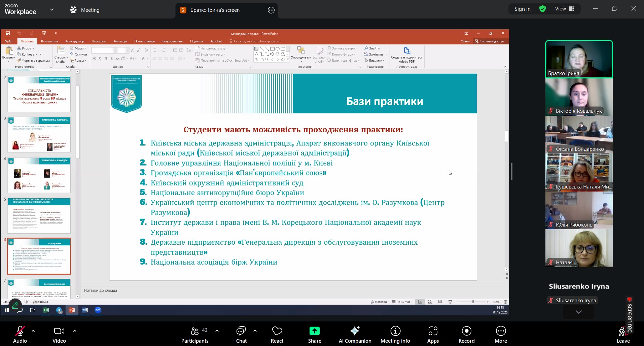Open the Chat panel
644x346 pixels.
[241, 335]
